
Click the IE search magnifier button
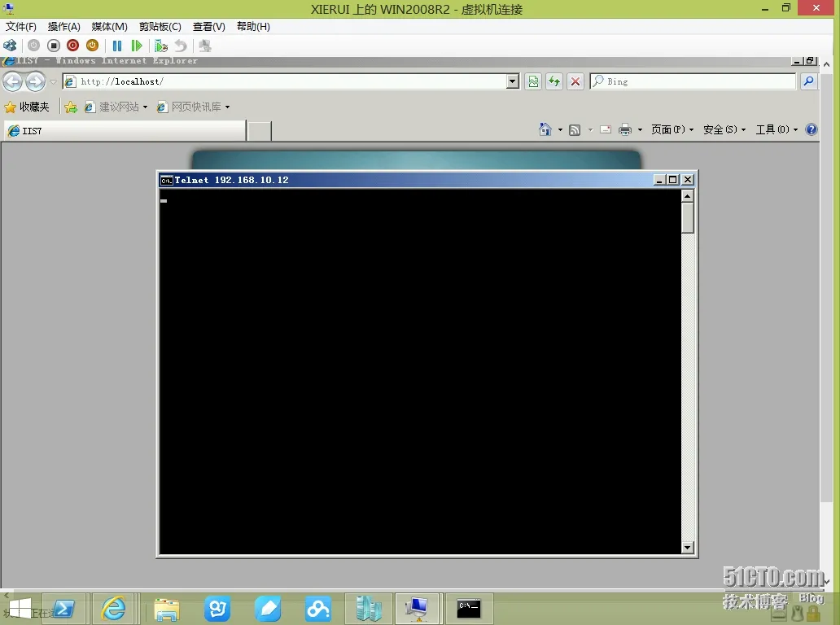(x=808, y=81)
